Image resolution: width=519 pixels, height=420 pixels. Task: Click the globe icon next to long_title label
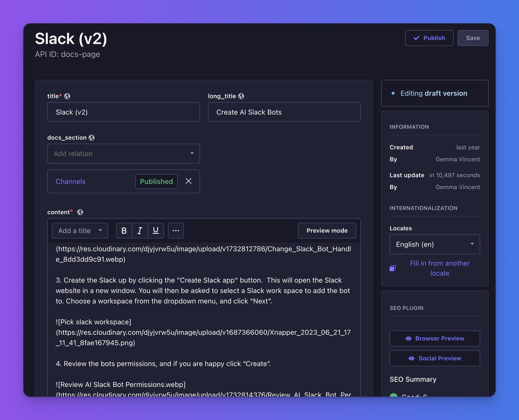241,96
